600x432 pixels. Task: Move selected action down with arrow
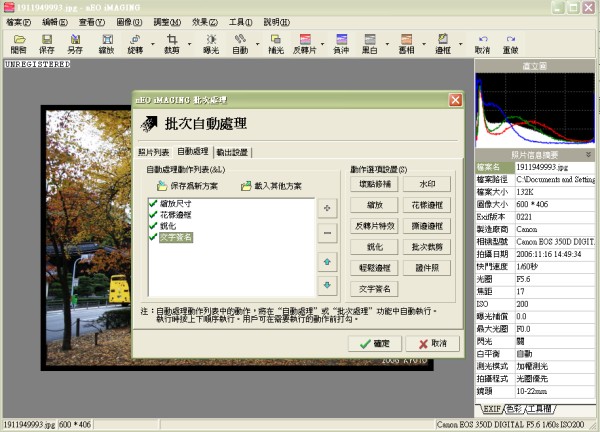(327, 285)
